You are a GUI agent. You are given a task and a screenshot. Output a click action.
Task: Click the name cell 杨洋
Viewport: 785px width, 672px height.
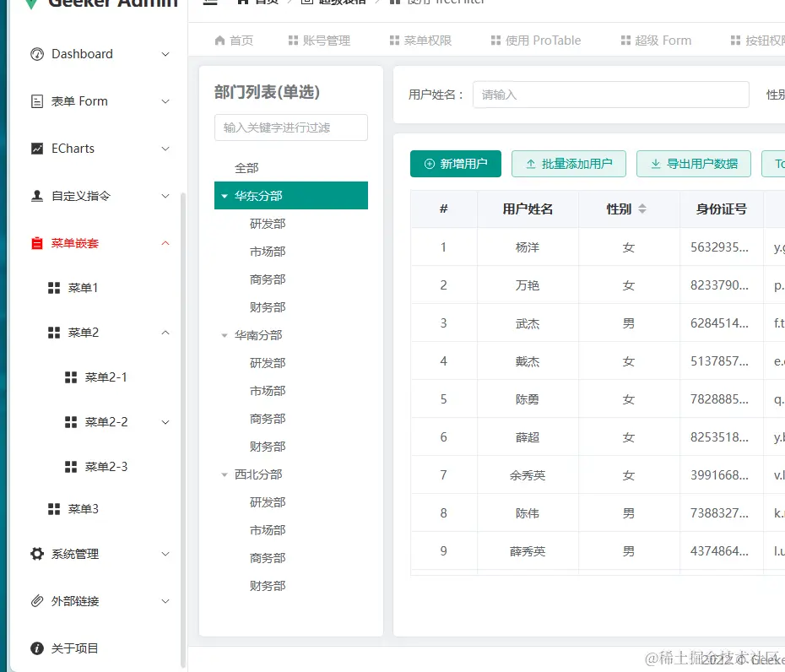(528, 247)
